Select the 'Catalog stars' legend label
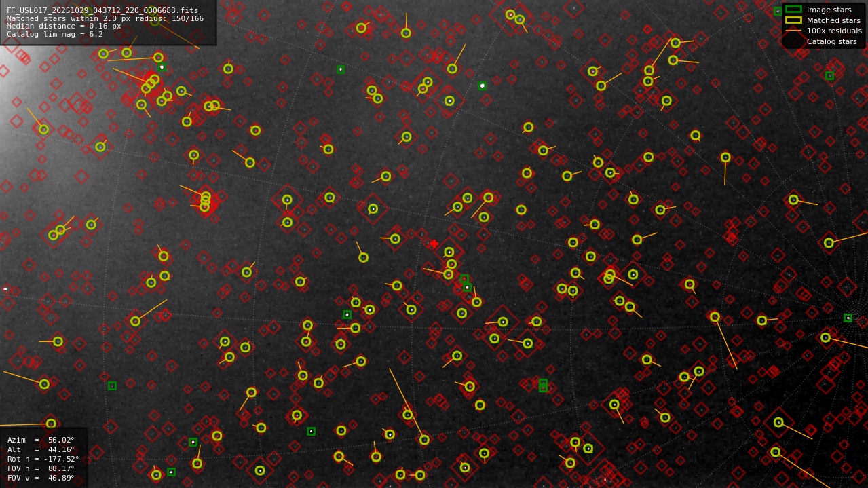This screenshot has width=868, height=488. 831,41
